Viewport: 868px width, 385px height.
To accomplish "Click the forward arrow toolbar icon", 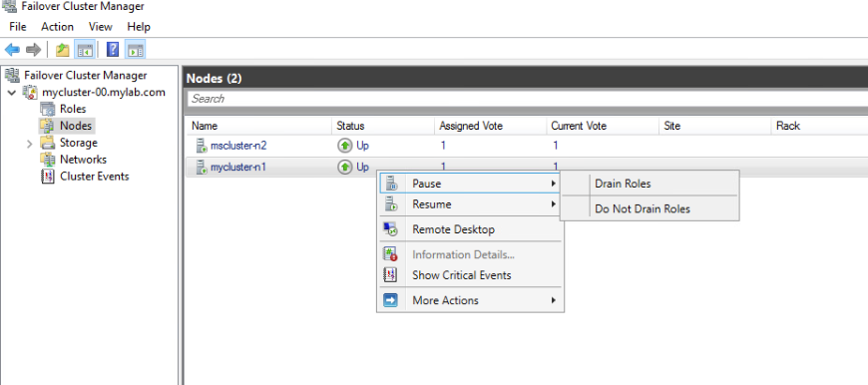I will tap(34, 50).
